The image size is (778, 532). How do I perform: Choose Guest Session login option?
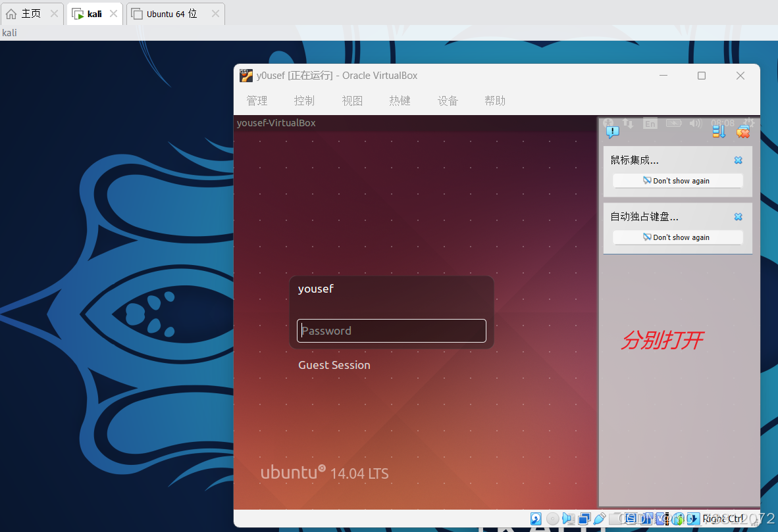(334, 365)
